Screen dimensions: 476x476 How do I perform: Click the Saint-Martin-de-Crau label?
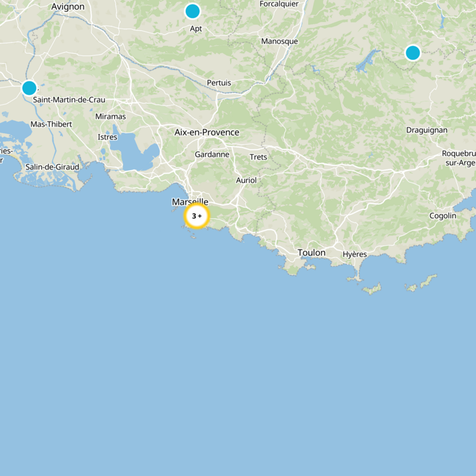(x=69, y=100)
